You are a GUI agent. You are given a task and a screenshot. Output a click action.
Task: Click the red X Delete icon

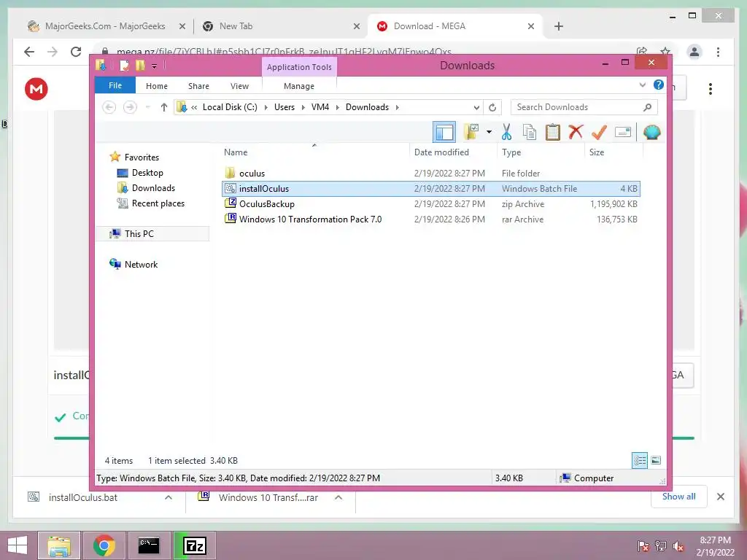[x=576, y=131]
